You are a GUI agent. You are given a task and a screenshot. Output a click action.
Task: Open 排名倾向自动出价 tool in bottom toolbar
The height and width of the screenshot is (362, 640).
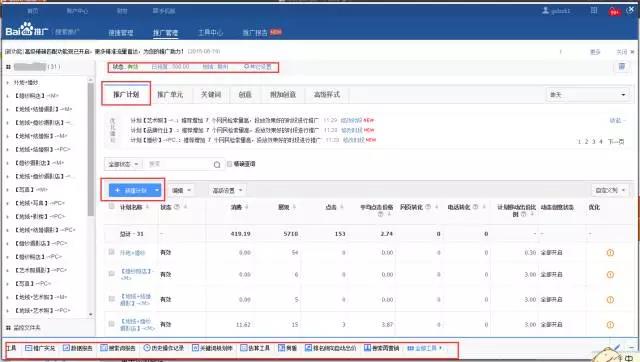(x=331, y=348)
